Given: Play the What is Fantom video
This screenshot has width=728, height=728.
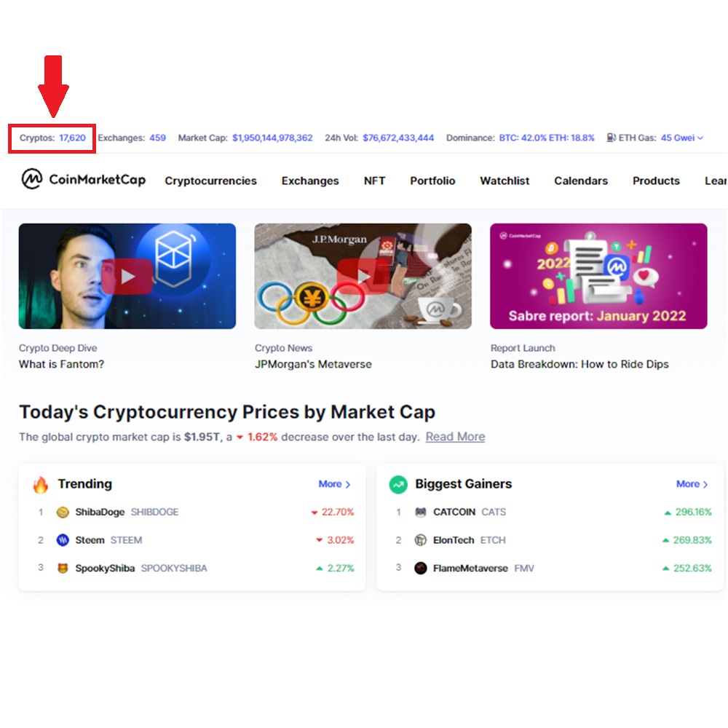Looking at the screenshot, I should pyautogui.click(x=127, y=276).
